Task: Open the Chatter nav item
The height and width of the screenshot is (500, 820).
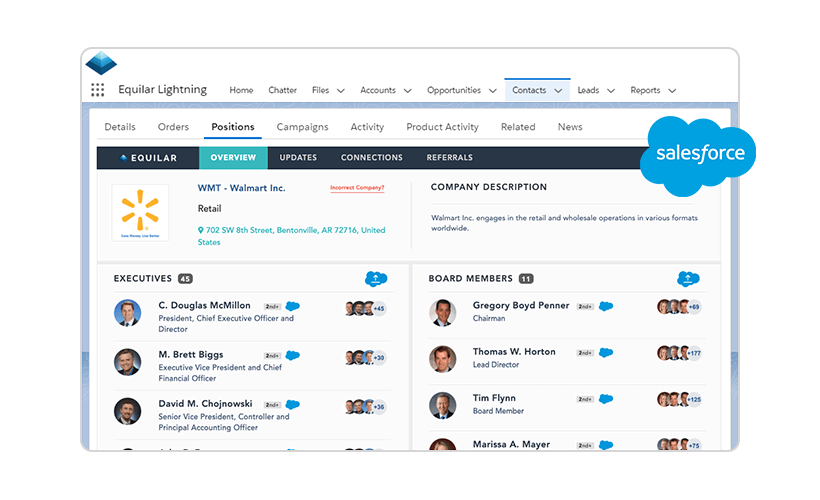Action: point(282,90)
